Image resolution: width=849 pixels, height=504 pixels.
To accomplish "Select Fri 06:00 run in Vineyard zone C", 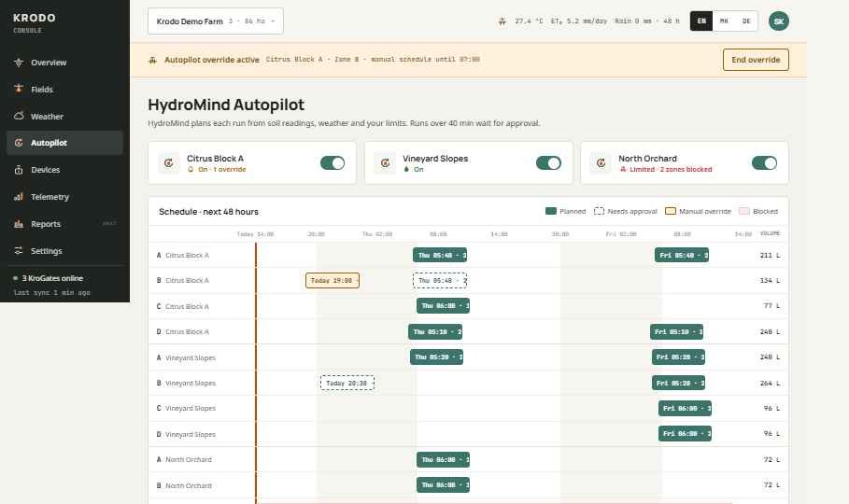I will coord(685,408).
